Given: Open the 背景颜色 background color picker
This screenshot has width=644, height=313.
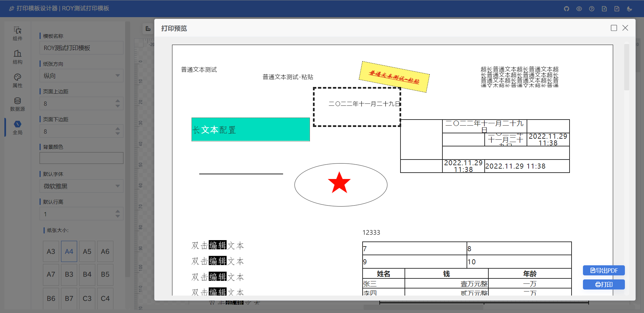Looking at the screenshot, I should coord(82,158).
